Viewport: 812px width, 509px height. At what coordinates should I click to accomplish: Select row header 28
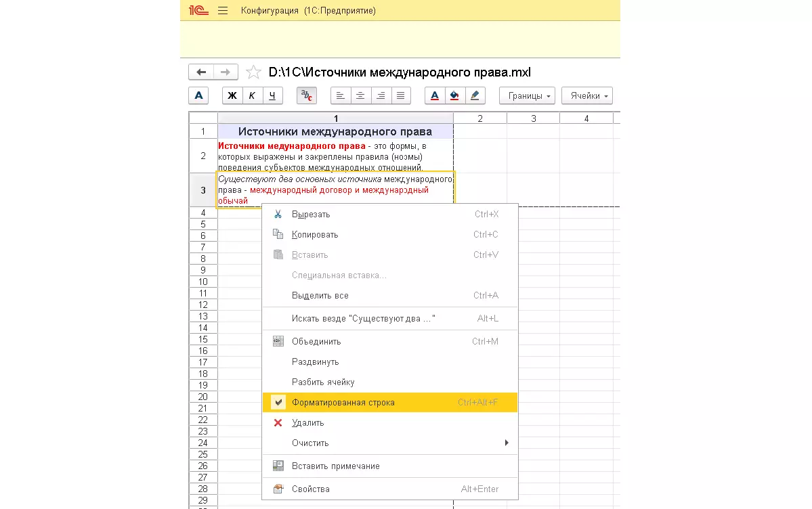coord(203,489)
